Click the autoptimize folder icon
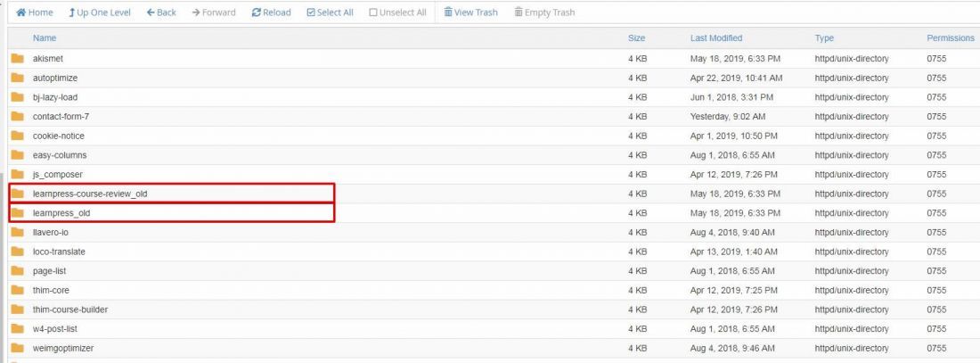980x363 pixels. click(x=18, y=78)
